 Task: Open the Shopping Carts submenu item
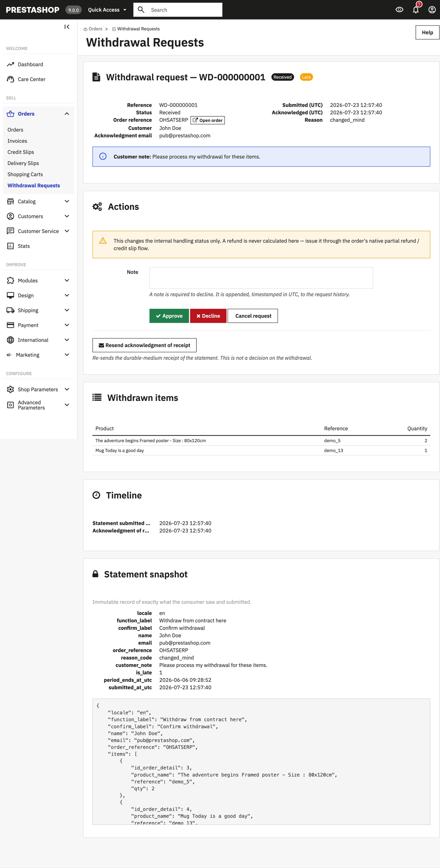pyautogui.click(x=25, y=174)
